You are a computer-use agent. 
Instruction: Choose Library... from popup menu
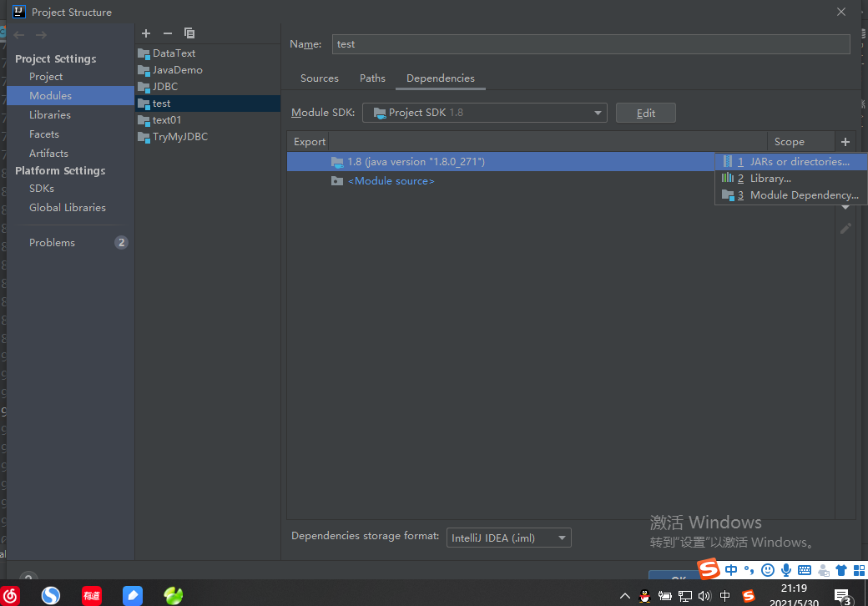(791, 178)
